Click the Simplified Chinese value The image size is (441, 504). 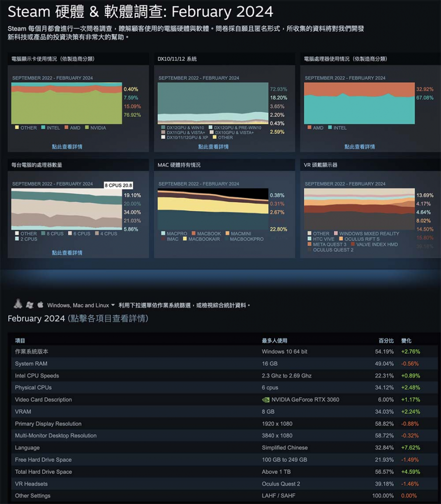(x=285, y=447)
